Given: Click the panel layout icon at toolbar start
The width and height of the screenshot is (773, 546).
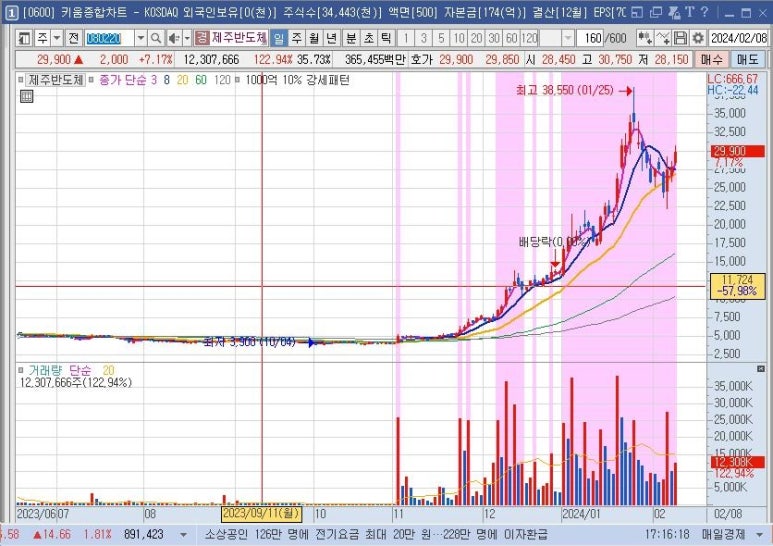Looking at the screenshot, I should coord(24,38).
